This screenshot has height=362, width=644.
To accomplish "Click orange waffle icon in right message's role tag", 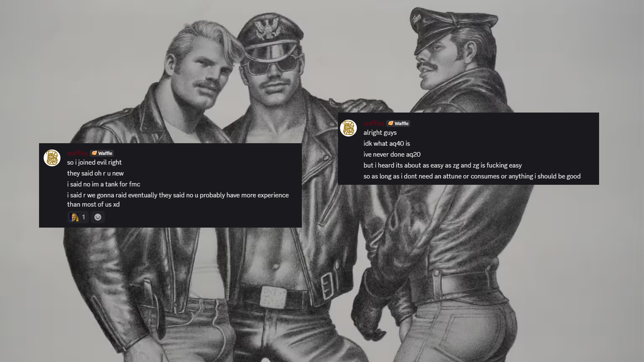I will (391, 123).
